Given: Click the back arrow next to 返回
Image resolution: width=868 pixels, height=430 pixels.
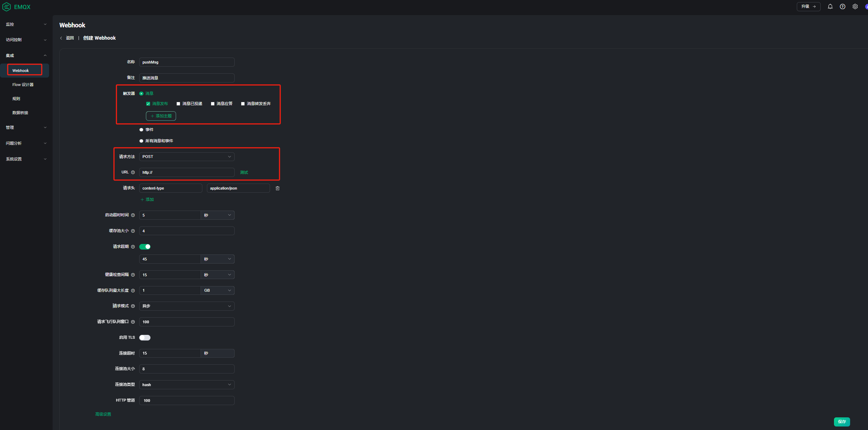Looking at the screenshot, I should [61, 38].
